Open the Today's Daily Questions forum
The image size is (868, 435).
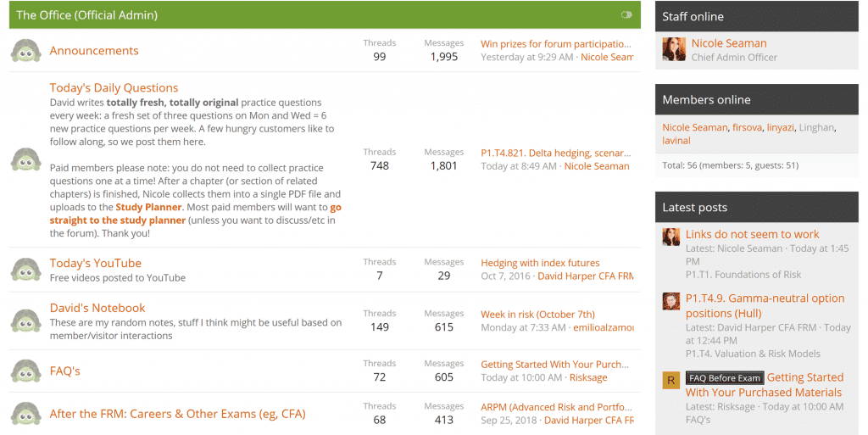(114, 87)
